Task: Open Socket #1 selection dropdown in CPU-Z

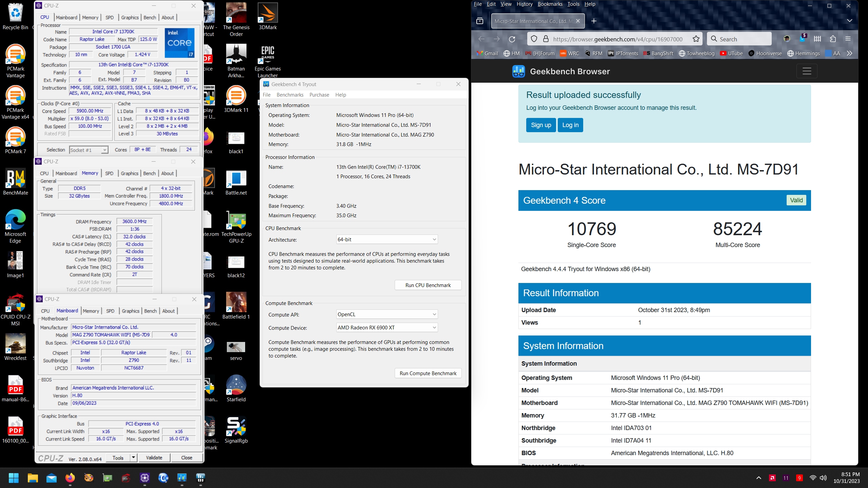Action: (89, 150)
